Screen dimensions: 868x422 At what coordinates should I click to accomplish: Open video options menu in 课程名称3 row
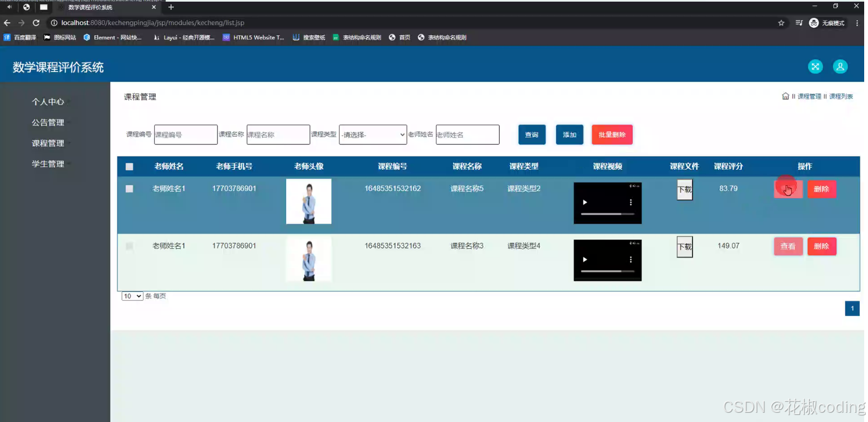(x=631, y=260)
